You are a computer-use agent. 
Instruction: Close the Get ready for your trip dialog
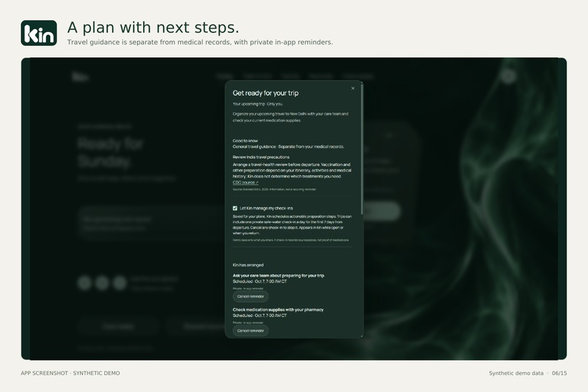pyautogui.click(x=352, y=88)
